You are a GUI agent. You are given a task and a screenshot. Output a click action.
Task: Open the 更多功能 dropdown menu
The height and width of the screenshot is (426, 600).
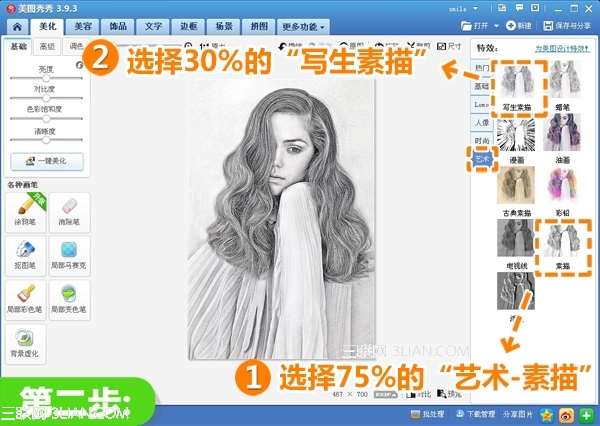click(303, 26)
